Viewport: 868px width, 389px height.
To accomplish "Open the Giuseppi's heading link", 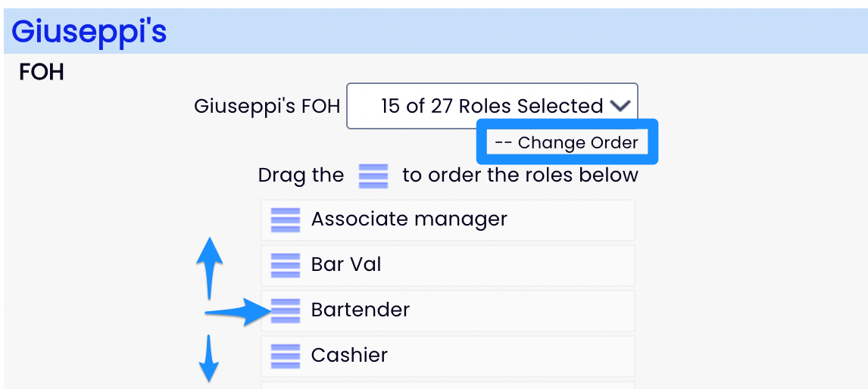I will pos(89,32).
